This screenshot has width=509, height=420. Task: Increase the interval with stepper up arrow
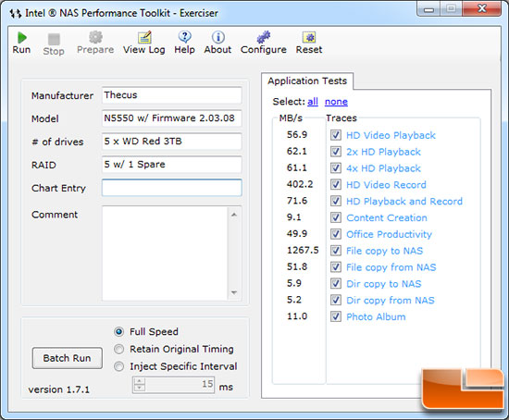[x=139, y=381]
